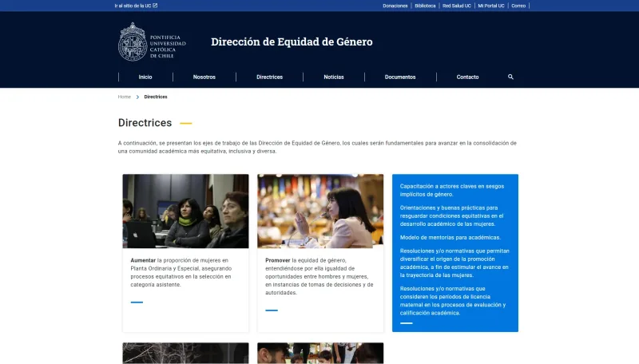Screen dimensions: 639x364
Task: Click 'Modelo de mentorías para académicas' text
Action: 450,237
